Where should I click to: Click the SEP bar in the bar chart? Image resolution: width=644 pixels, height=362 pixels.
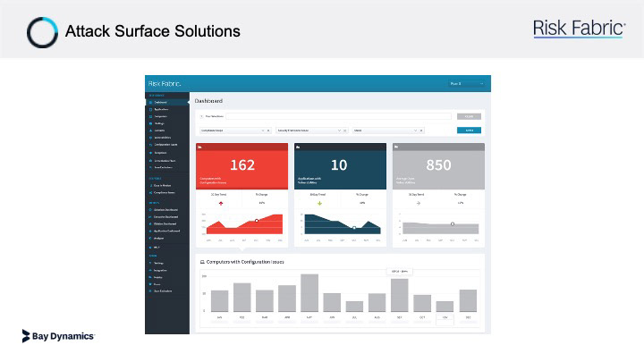click(x=399, y=295)
